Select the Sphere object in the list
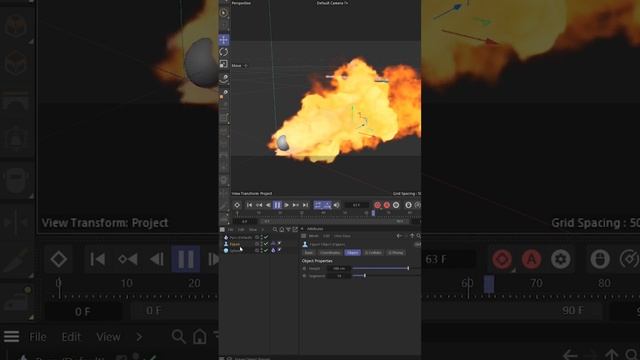This screenshot has height=360, width=640. 236,251
